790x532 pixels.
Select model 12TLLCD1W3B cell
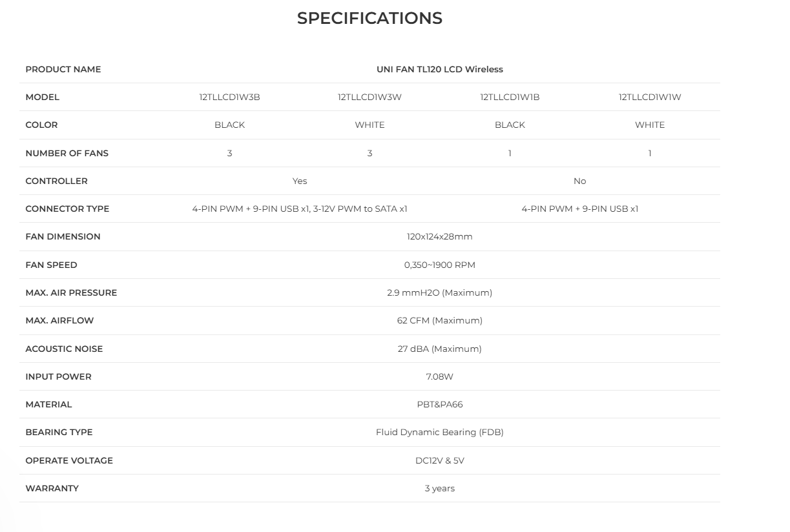tap(229, 97)
